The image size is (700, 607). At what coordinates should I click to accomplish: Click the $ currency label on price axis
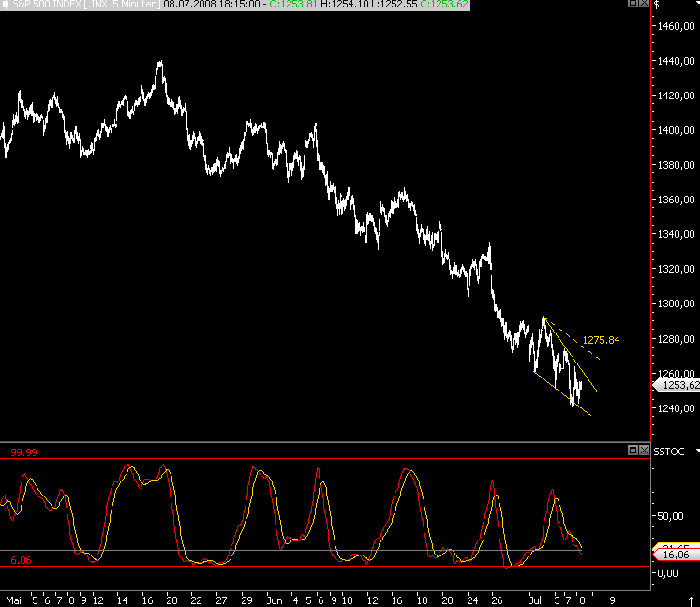coord(657,5)
